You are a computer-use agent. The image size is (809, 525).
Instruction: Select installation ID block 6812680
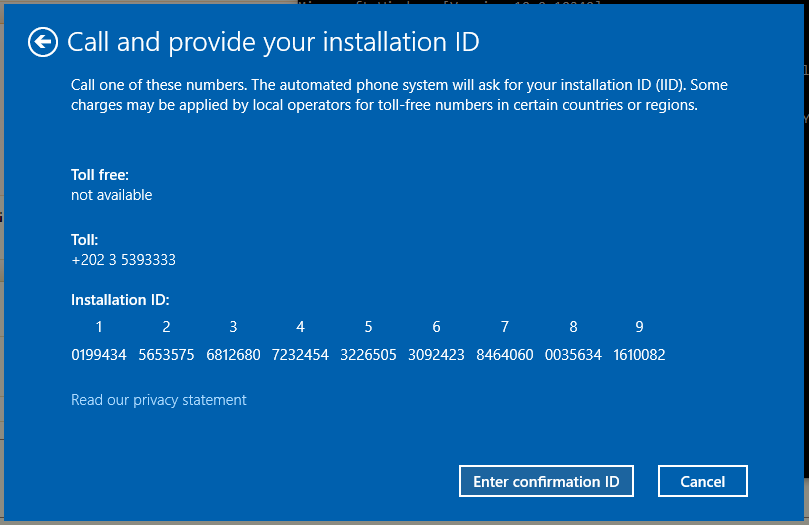pos(233,355)
